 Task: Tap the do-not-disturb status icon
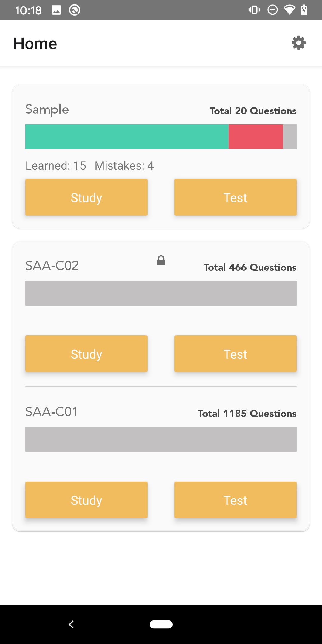272,10
